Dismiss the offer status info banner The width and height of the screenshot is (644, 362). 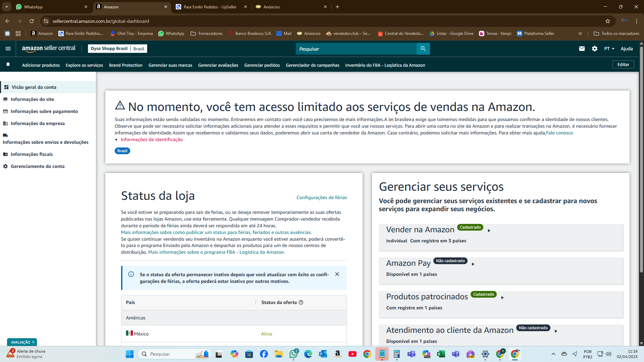point(337,274)
